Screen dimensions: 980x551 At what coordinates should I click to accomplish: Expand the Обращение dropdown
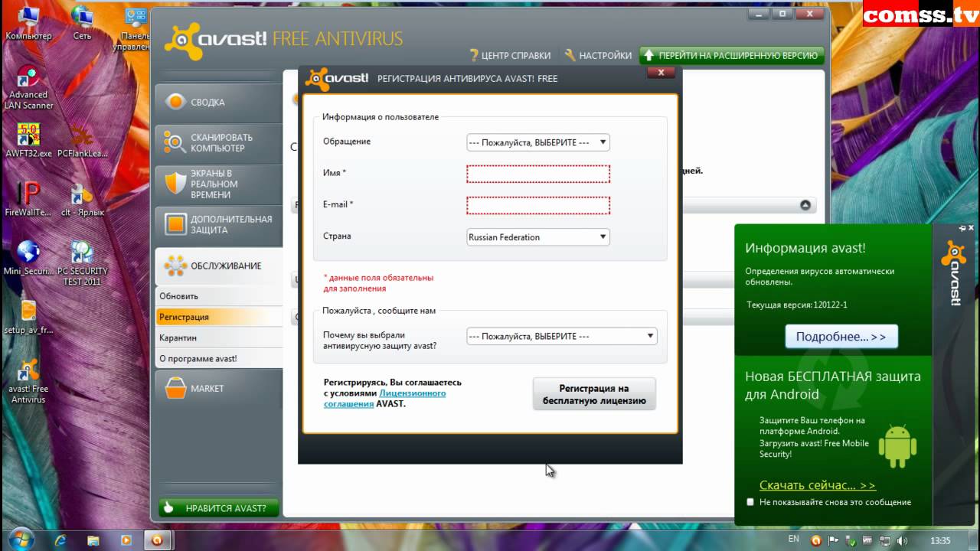[x=538, y=142]
